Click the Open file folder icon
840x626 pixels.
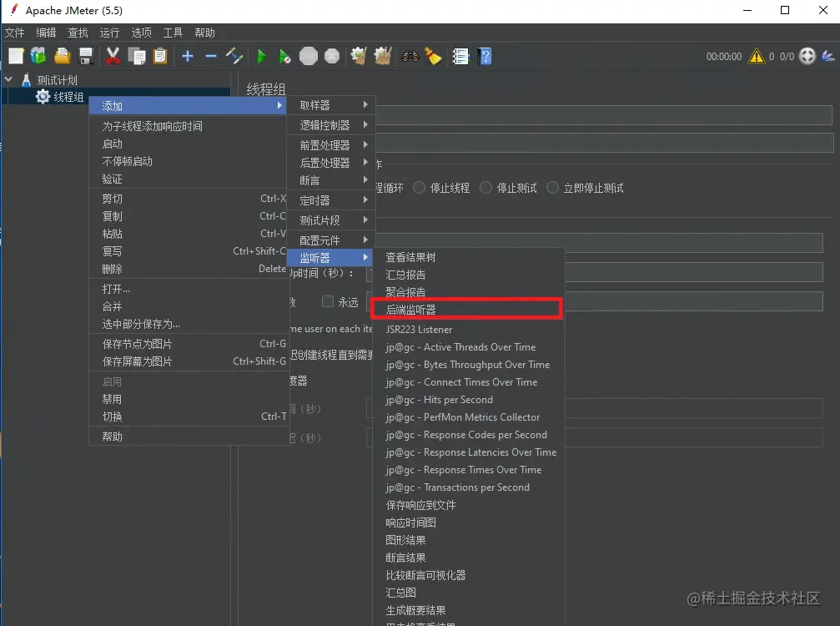[x=62, y=56]
